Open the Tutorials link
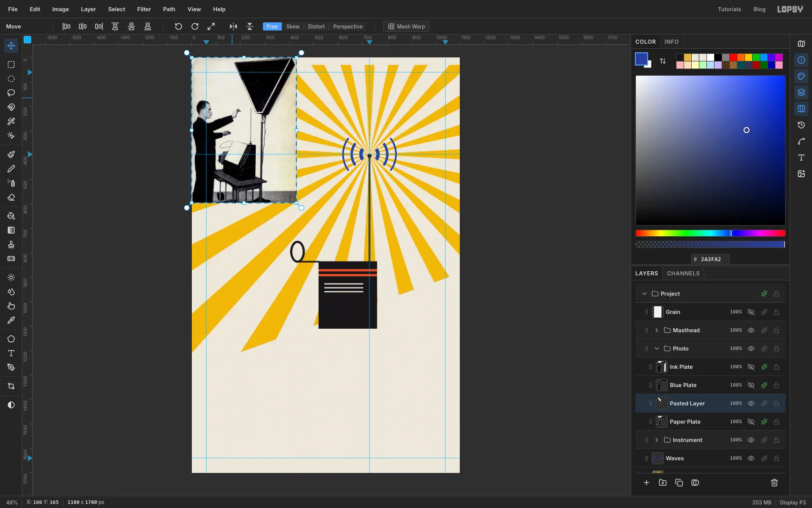 pyautogui.click(x=729, y=9)
